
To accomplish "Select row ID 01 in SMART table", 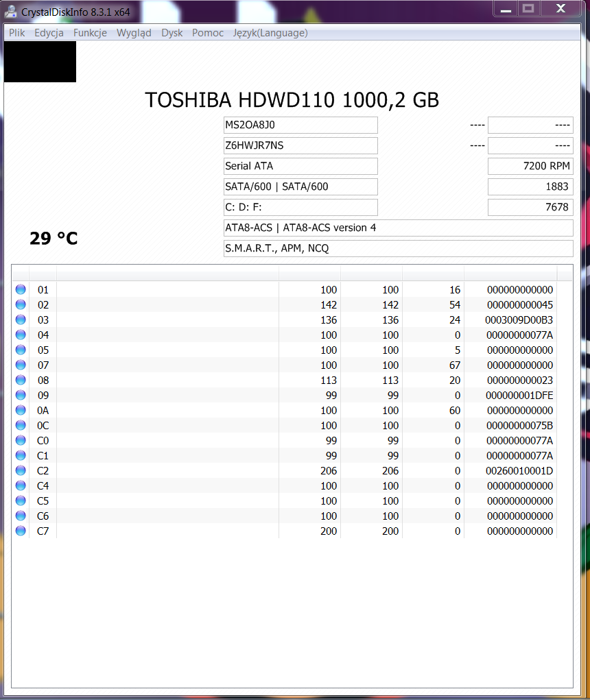I will (x=43, y=290).
